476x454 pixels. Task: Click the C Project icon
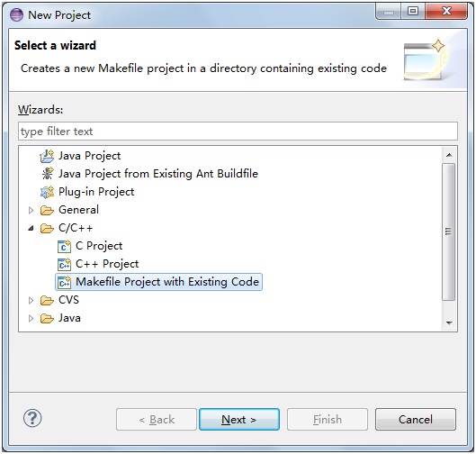coord(64,246)
